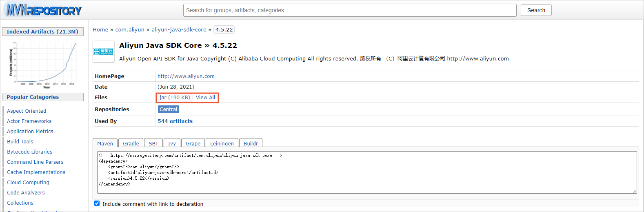Select the Grape tab
This screenshot has height=212, width=644.
[193, 143]
